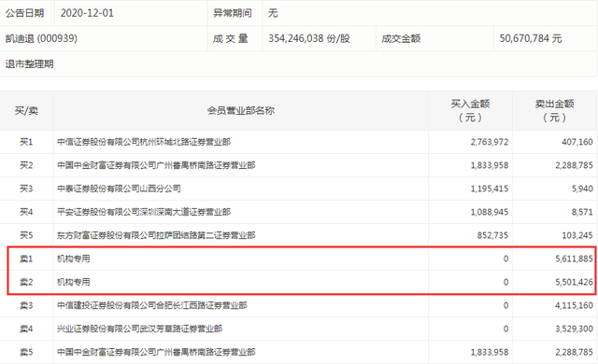This screenshot has width=598, height=364.
Task: Select 1,833,958 in the 卖5 row
Action: point(490,352)
